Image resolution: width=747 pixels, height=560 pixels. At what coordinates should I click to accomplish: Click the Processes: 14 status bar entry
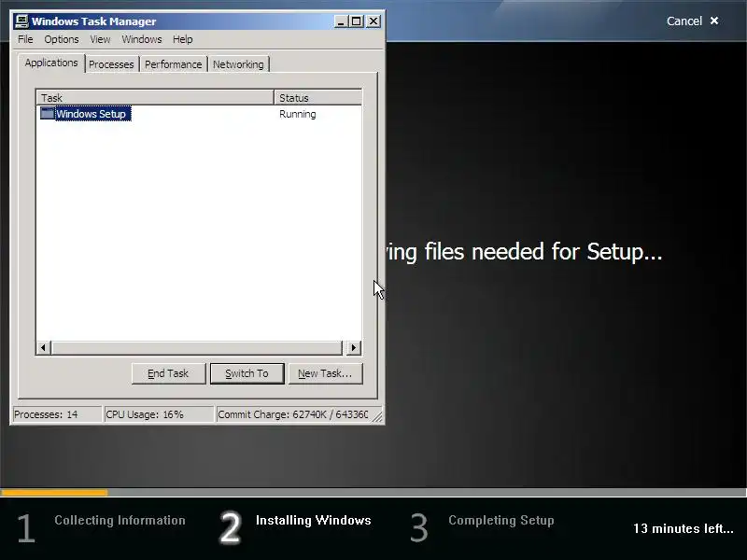coord(56,414)
